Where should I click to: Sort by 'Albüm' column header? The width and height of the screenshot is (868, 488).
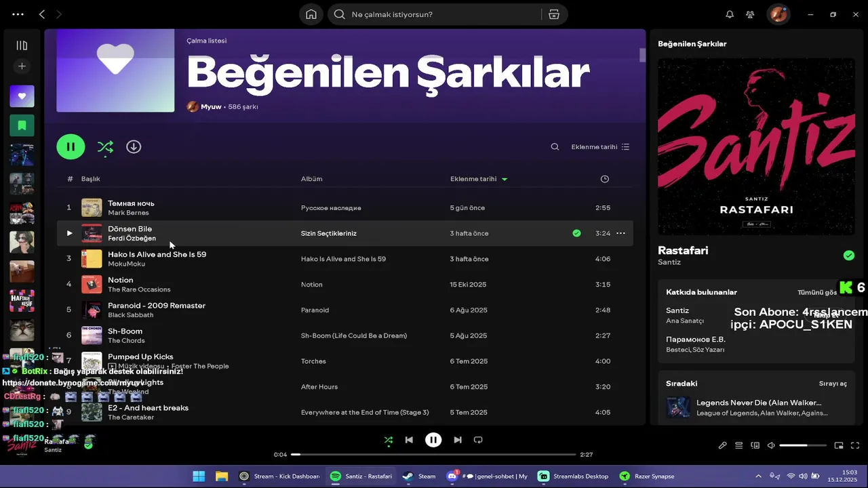311,179
